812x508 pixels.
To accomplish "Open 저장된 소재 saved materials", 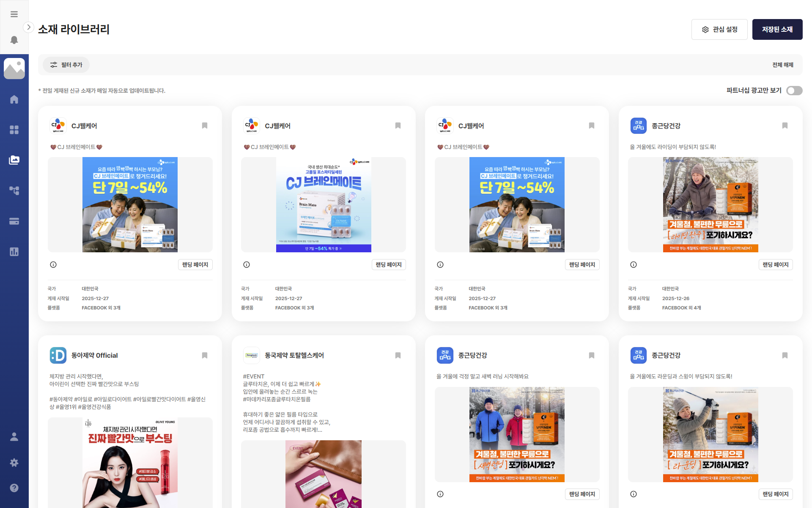I will (x=777, y=30).
